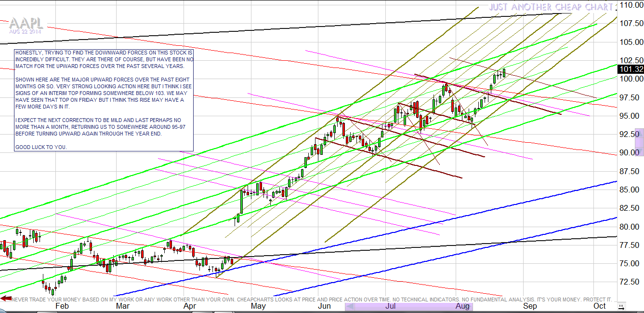Click the left arrow on time scrollbar
This screenshot has width=644, height=313.
coord(351,306)
